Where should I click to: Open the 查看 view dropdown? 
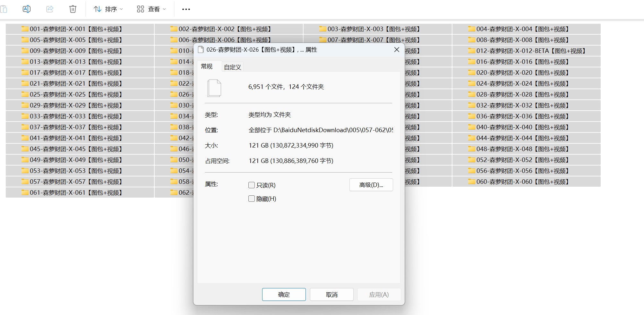pyautogui.click(x=151, y=9)
